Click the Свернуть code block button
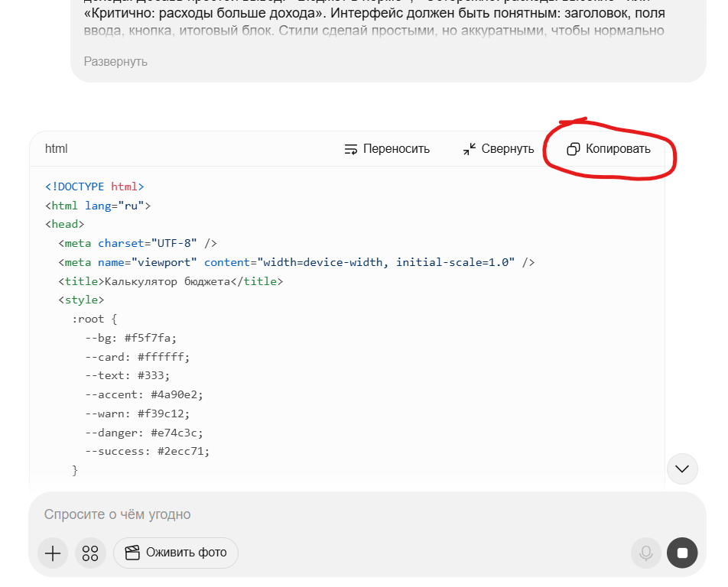The width and height of the screenshot is (728, 587). [x=498, y=149]
